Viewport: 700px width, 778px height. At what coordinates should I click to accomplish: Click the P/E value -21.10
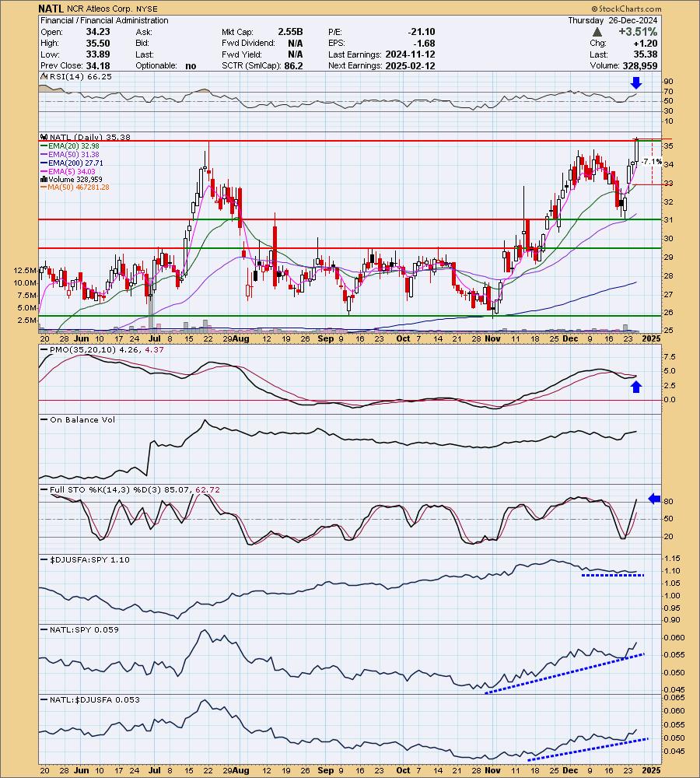pyautogui.click(x=422, y=32)
